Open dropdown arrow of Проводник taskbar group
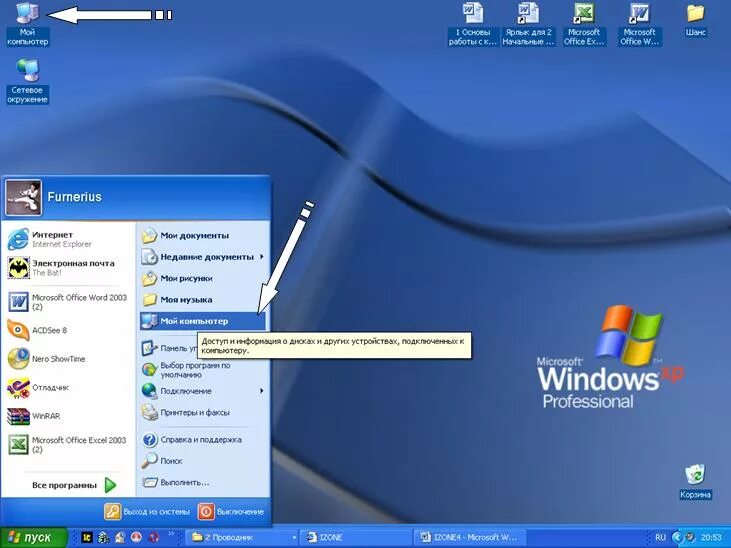This screenshot has width=731, height=548. 294,538
